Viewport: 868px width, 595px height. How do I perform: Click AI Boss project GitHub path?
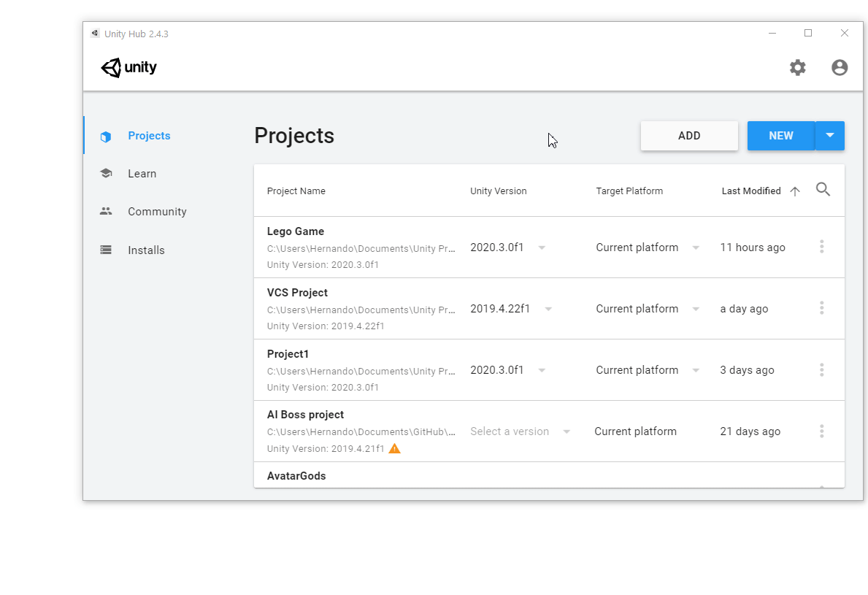(x=361, y=431)
